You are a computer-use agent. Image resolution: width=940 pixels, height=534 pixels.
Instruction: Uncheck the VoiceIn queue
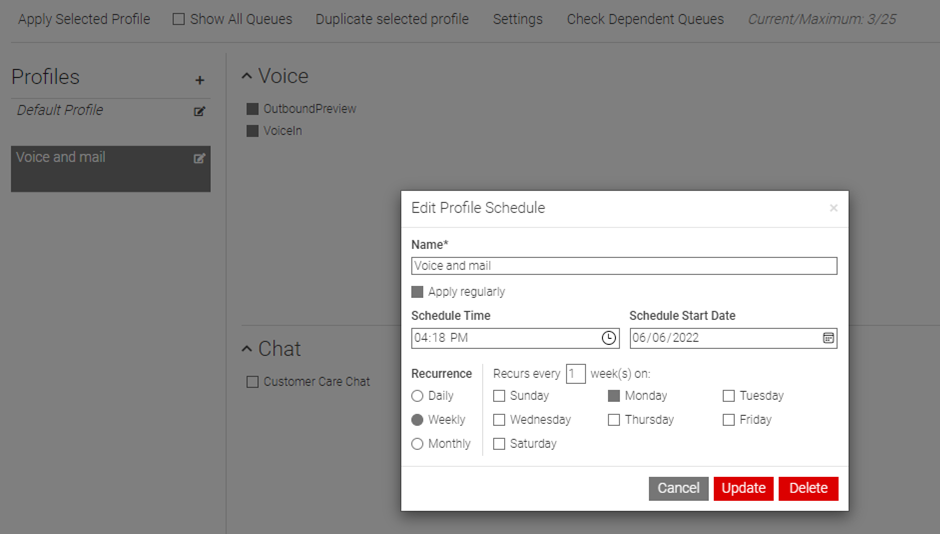[252, 131]
